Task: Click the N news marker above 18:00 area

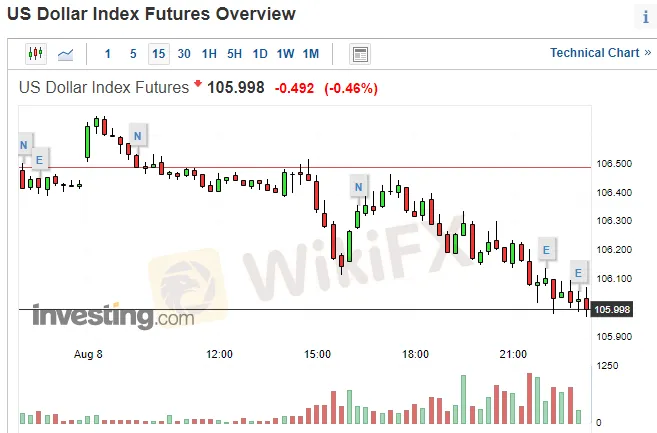Action: pos(358,186)
